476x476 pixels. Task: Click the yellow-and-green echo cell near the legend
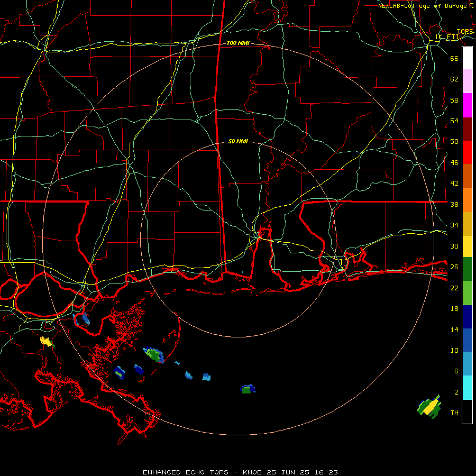point(429,407)
